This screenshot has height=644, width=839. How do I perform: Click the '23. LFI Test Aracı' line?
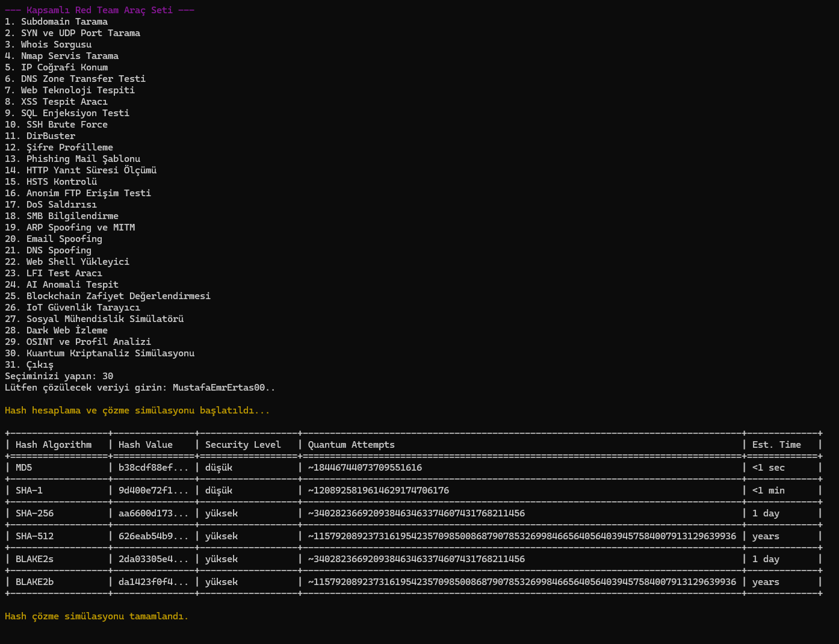pyautogui.click(x=54, y=273)
